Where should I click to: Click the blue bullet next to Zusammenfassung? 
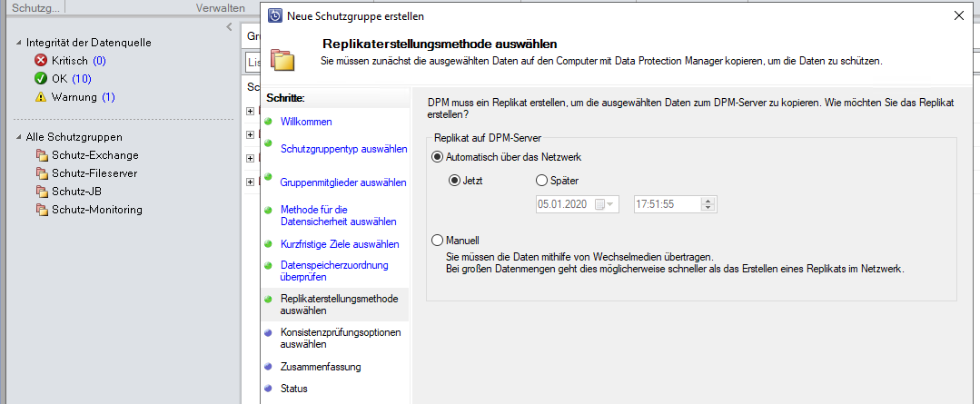coord(268,366)
